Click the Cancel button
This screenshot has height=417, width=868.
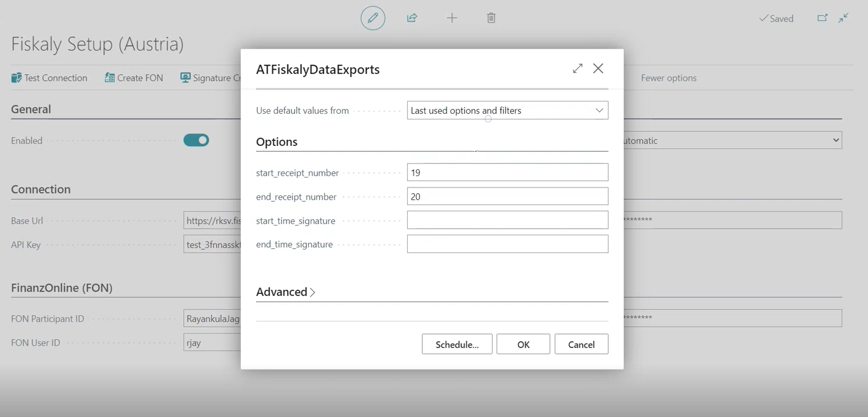pyautogui.click(x=582, y=344)
